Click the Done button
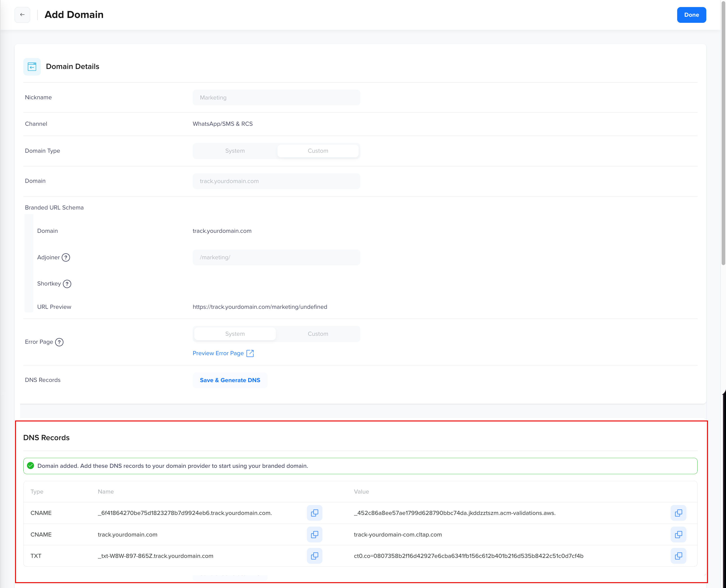This screenshot has height=588, width=726. [x=691, y=15]
